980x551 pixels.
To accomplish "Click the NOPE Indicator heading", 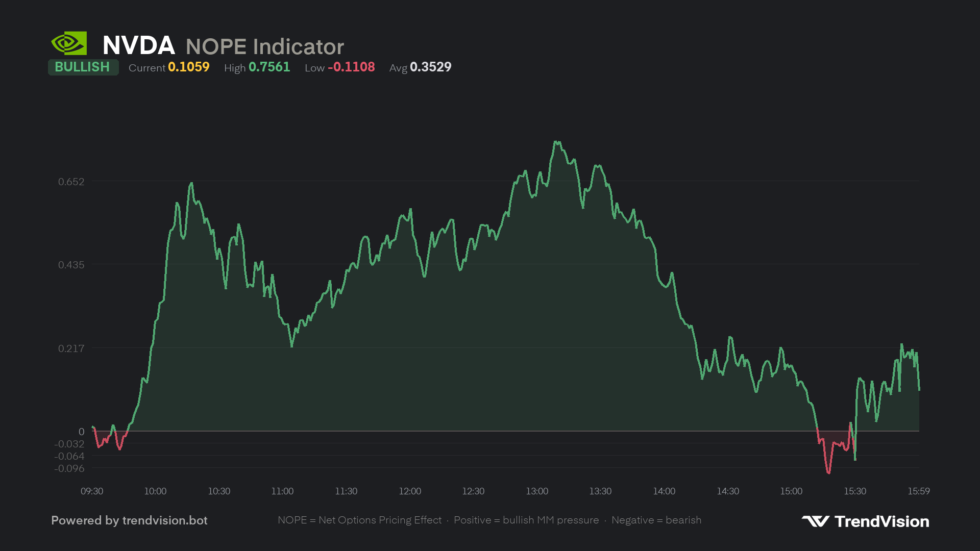I will (265, 46).
